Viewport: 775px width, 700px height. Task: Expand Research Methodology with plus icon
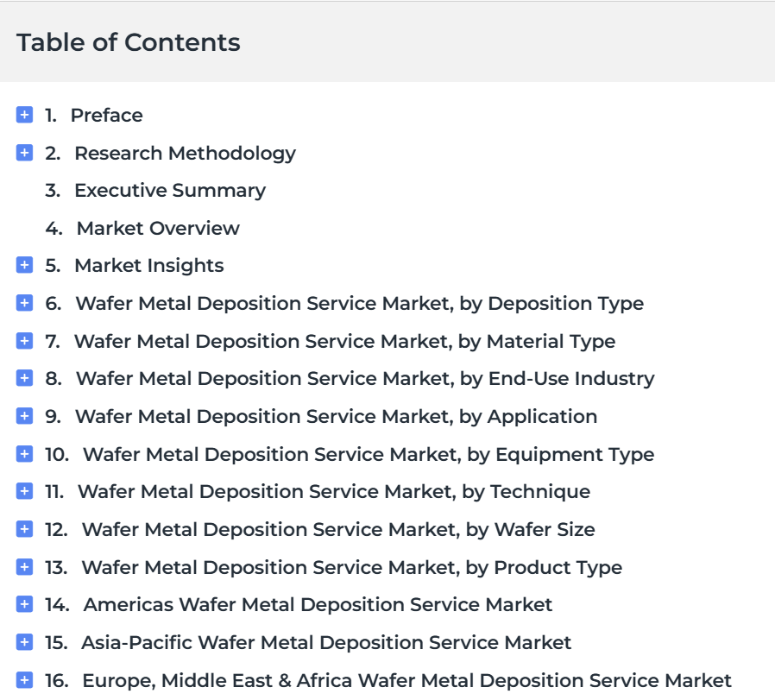[24, 153]
